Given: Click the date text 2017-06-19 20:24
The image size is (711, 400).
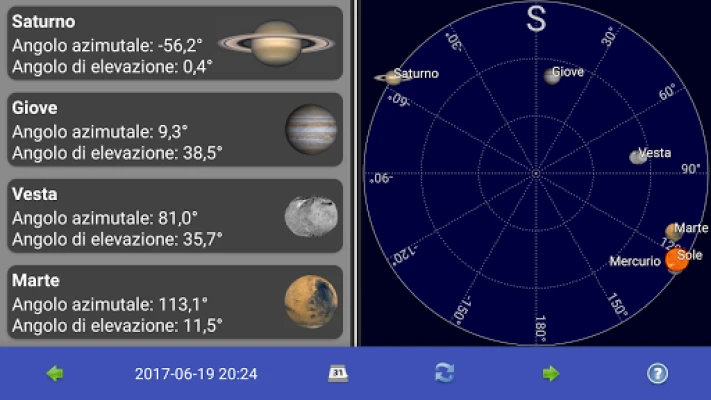Looking at the screenshot, I should pos(196,374).
